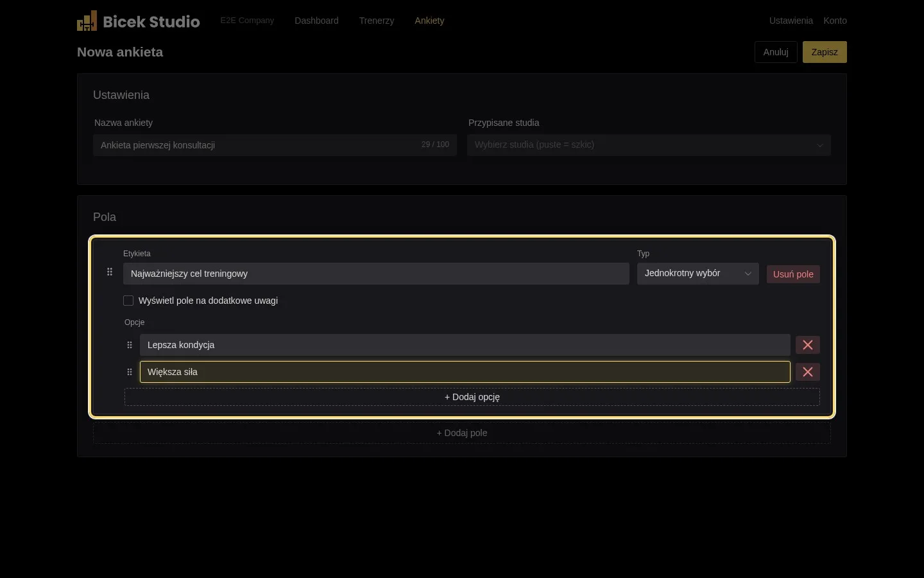Click the Bicek Studio logo icon

click(87, 21)
